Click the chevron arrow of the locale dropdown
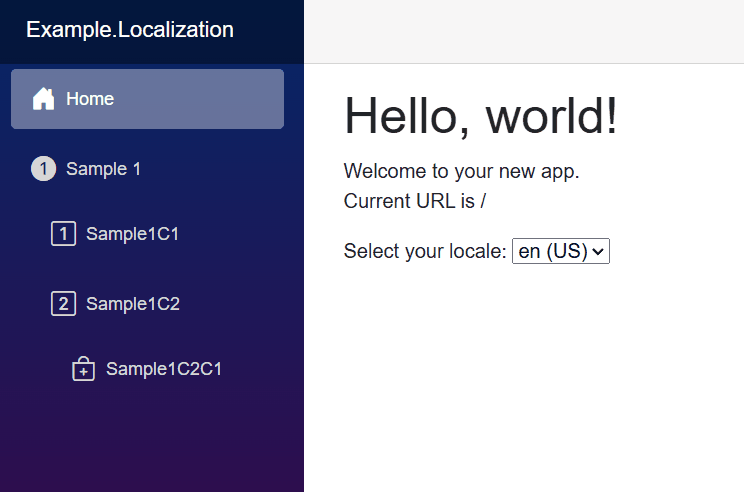 [598, 251]
